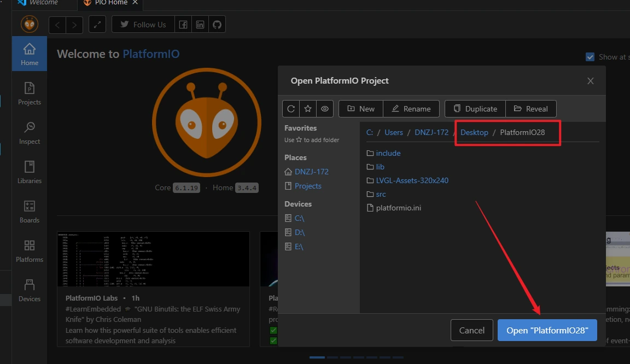Open the Projects sidebar section
Screen dimensions: 630x364
30,93
